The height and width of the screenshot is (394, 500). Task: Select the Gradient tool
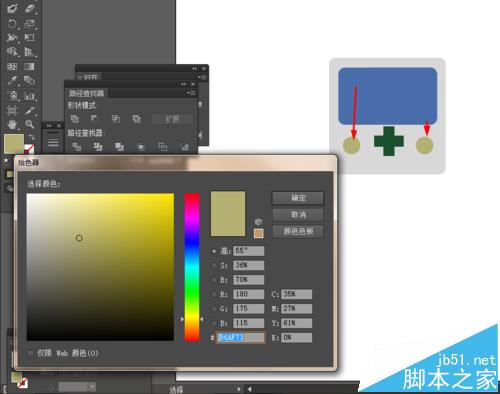pyautogui.click(x=30, y=67)
